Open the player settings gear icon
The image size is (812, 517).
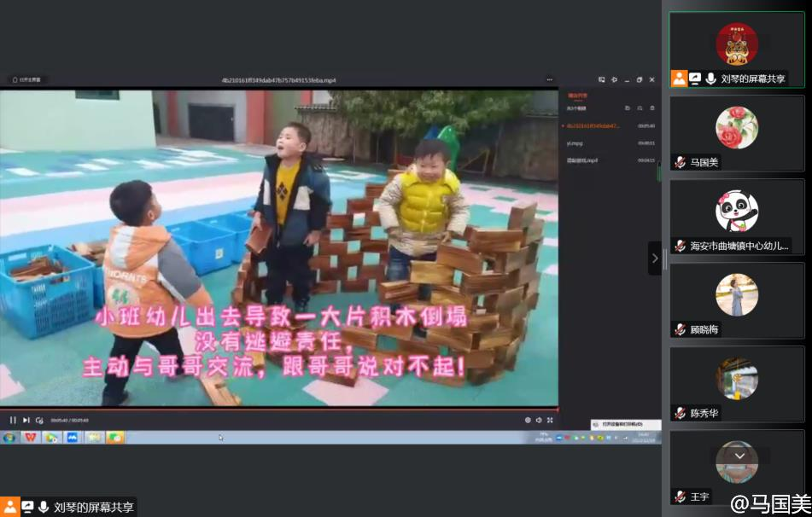pos(528,420)
